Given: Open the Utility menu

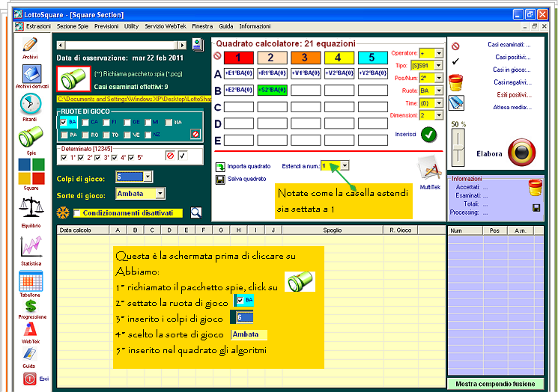Looking at the screenshot, I should pos(131,26).
